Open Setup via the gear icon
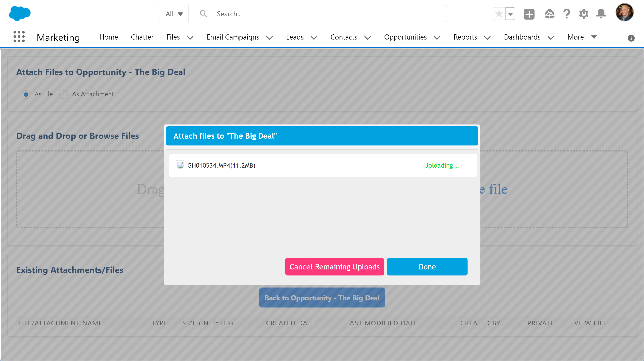The height and width of the screenshot is (361, 644). pyautogui.click(x=584, y=14)
